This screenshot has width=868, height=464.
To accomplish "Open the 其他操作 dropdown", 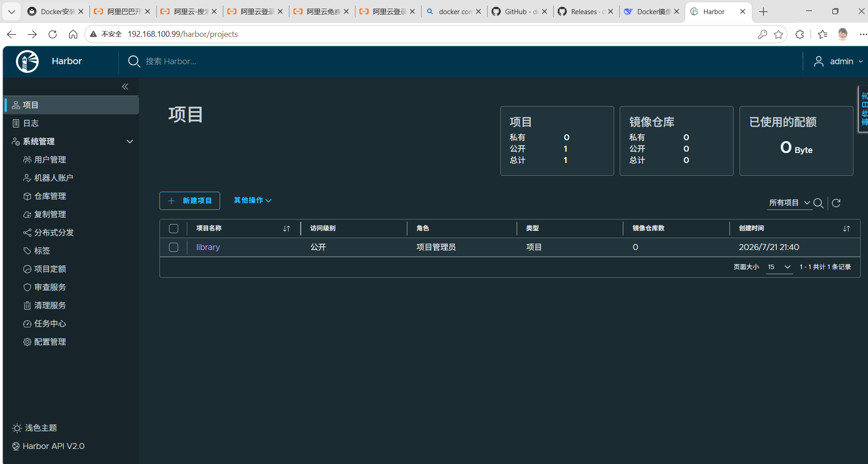I will (x=252, y=200).
